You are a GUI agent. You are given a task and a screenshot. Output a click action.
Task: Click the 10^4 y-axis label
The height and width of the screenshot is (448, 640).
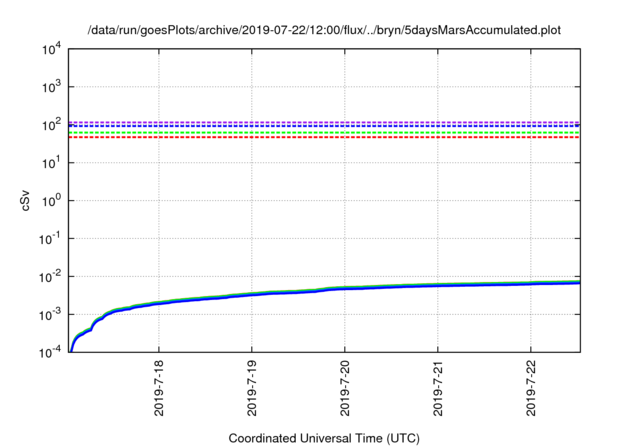[x=51, y=50]
